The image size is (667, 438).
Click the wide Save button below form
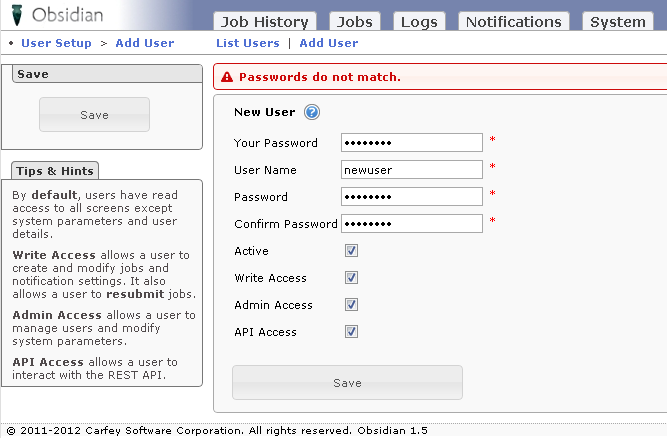pyautogui.click(x=347, y=383)
